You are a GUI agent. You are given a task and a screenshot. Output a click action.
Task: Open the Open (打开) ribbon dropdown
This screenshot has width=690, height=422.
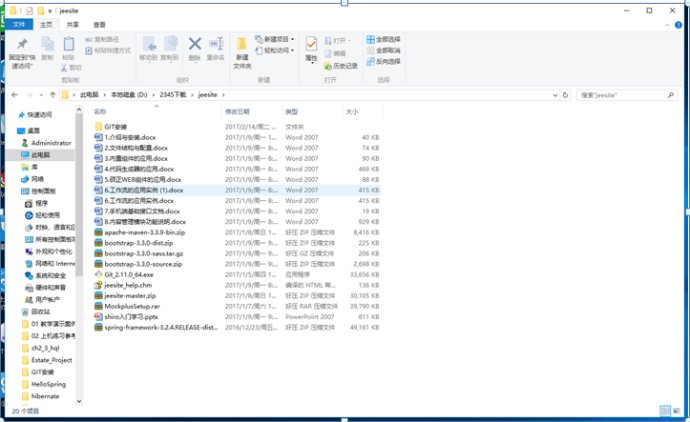(x=337, y=40)
